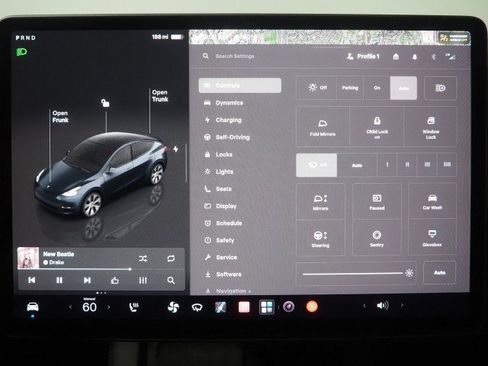Enable Car Wash mode
This screenshot has width=488, height=366.
(x=432, y=202)
